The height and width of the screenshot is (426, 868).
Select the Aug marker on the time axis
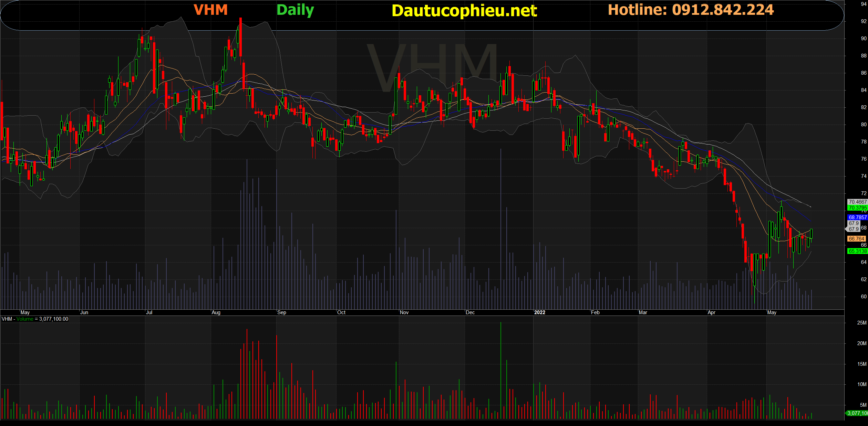(216, 312)
